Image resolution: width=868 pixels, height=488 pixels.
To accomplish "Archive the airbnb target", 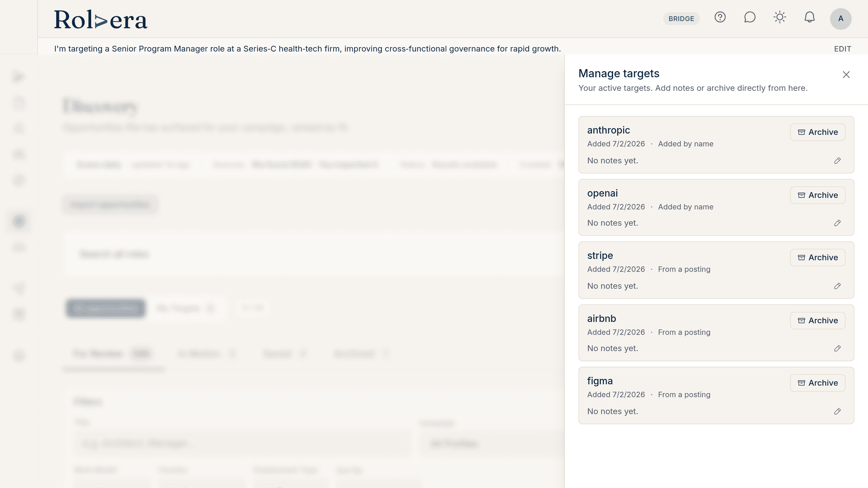I will 817,321.
